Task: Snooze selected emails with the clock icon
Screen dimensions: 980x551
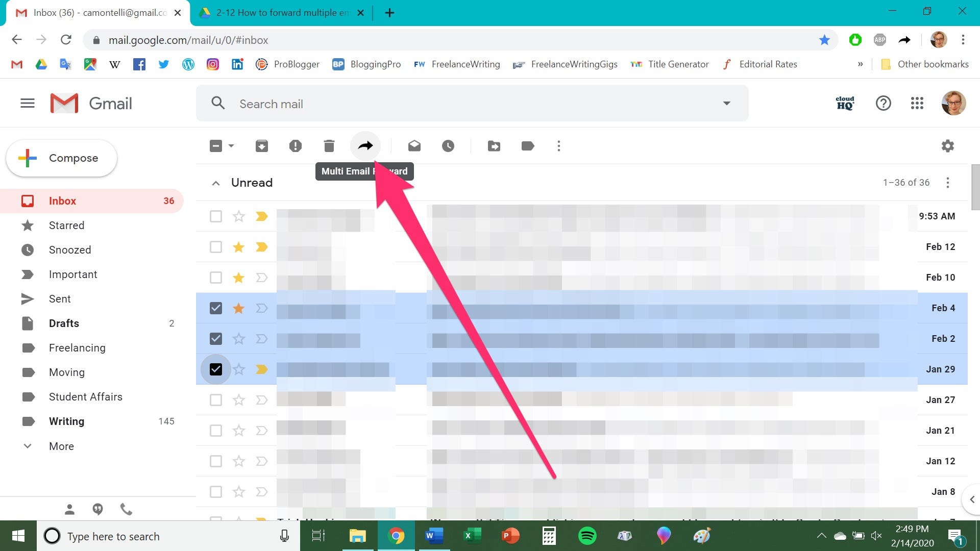Action: [448, 146]
